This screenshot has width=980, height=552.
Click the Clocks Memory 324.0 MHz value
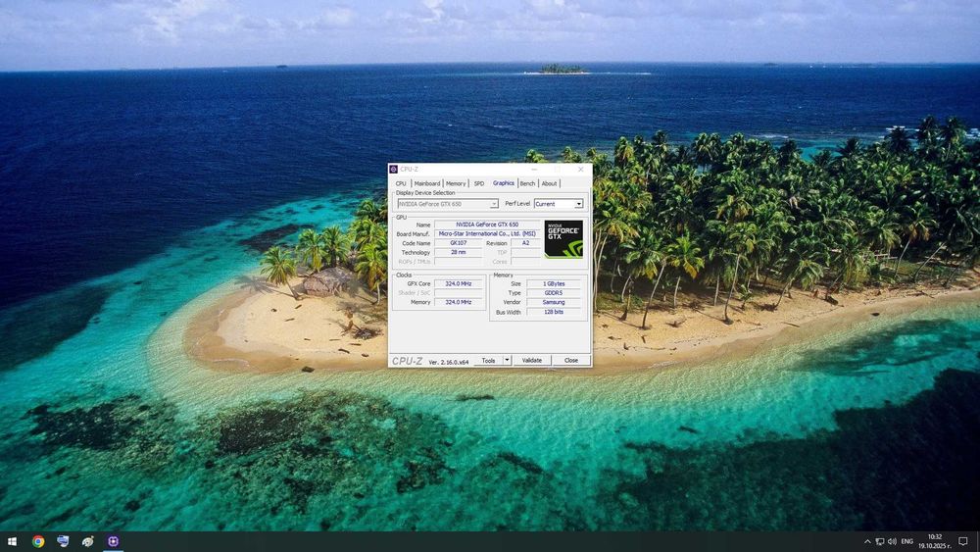(x=458, y=302)
